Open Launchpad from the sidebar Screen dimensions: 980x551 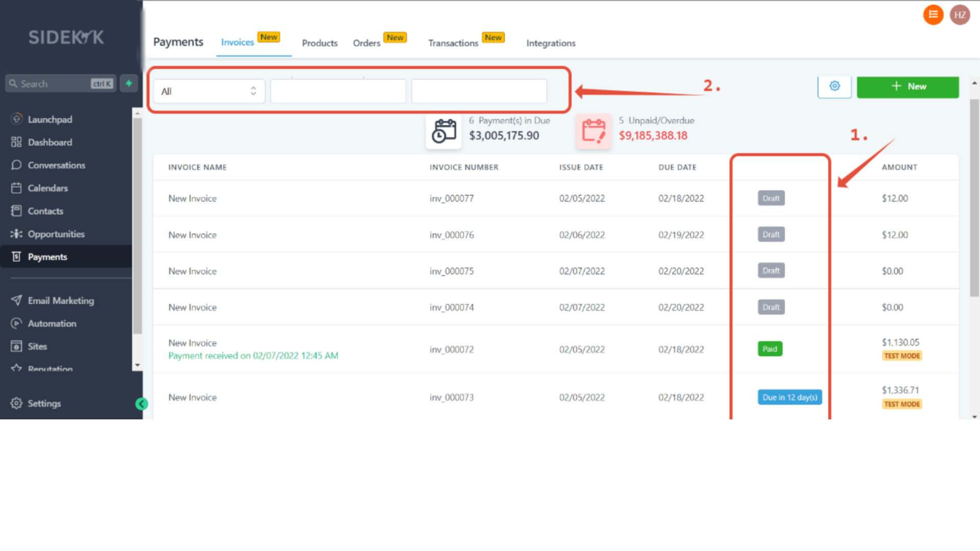click(x=50, y=119)
